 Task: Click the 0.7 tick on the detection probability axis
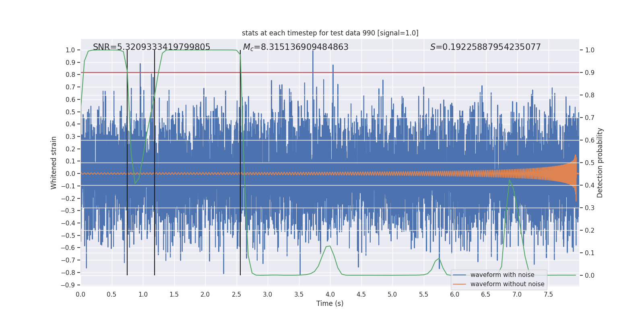pyautogui.click(x=590, y=118)
